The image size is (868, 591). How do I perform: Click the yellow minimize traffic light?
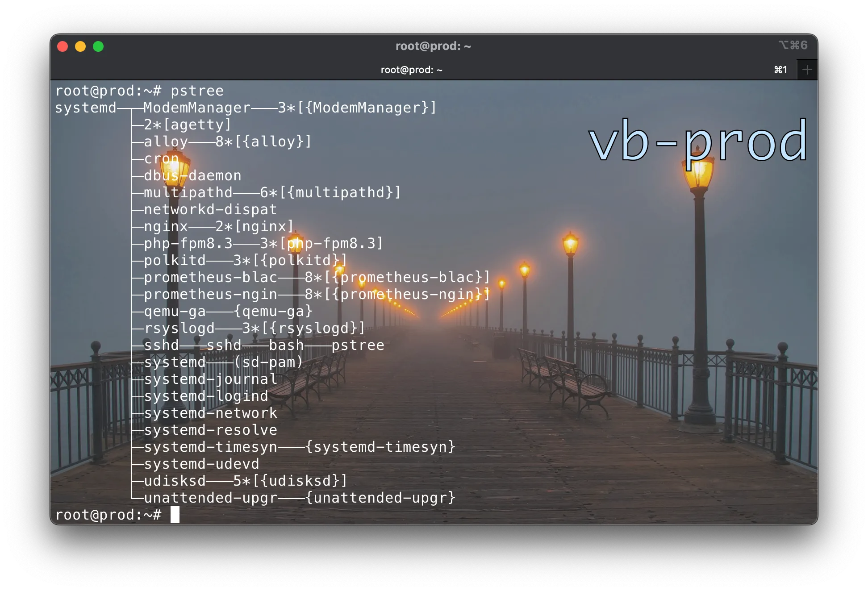click(x=80, y=46)
